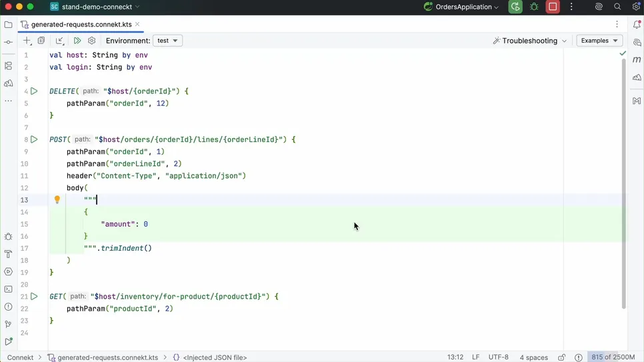Click the copy request icon in toolbar
644x362 pixels.
coord(41,40)
